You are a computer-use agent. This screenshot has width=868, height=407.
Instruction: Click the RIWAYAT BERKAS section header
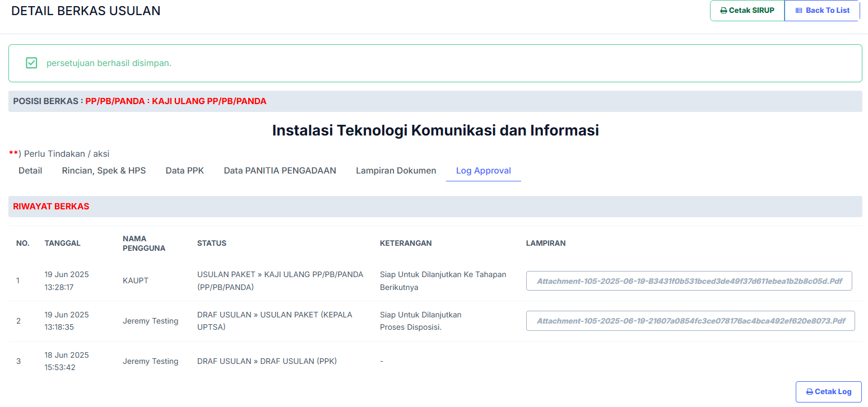(51, 207)
